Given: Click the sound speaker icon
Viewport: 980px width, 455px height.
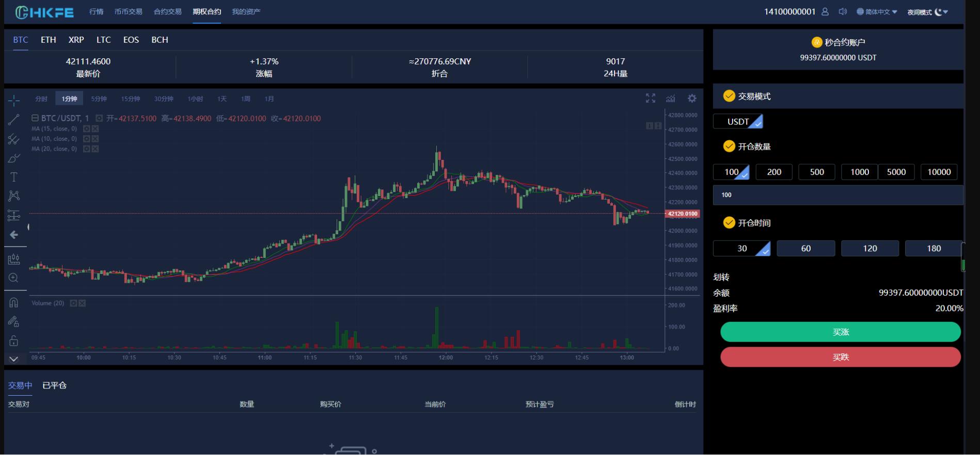Looking at the screenshot, I should (x=843, y=12).
